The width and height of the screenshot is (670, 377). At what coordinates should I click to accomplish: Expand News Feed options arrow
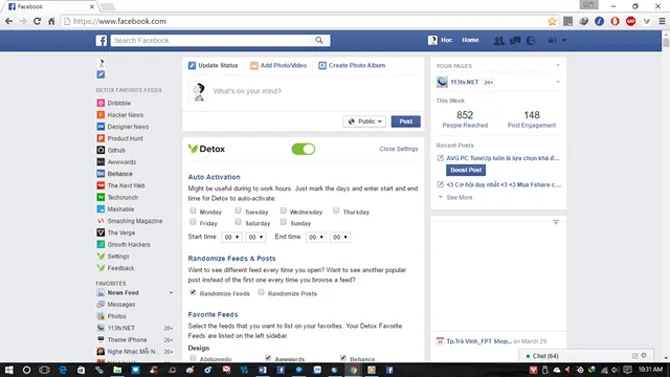click(x=171, y=293)
